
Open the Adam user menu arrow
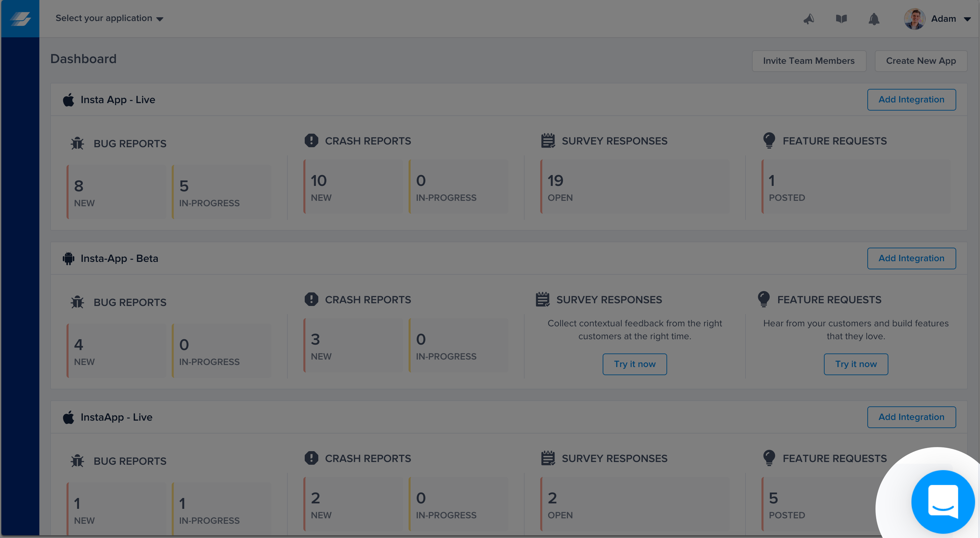pyautogui.click(x=967, y=19)
